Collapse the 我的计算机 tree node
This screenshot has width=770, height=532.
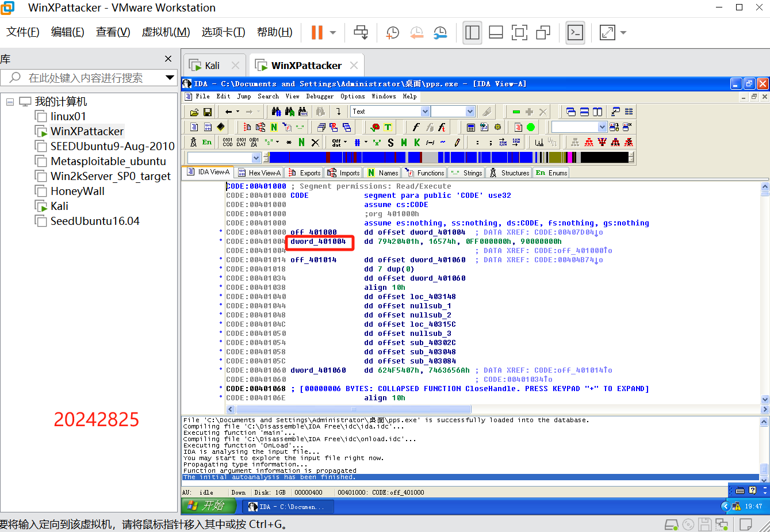10,102
